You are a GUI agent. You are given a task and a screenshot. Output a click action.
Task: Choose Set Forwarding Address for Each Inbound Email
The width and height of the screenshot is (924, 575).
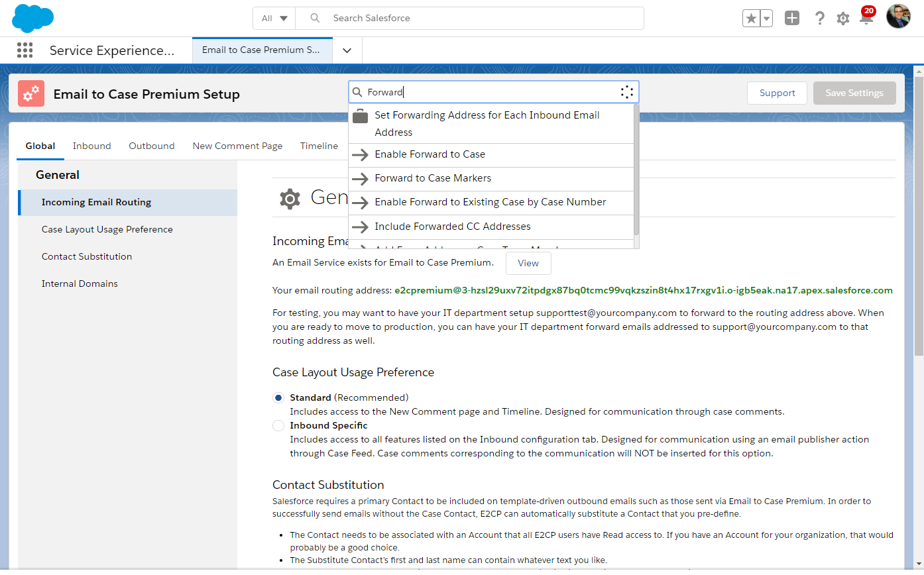pyautogui.click(x=491, y=124)
